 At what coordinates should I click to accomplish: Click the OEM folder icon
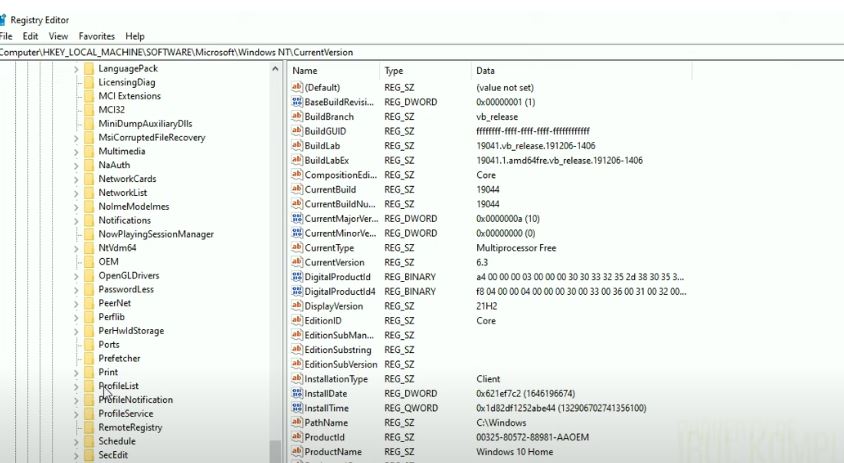(x=89, y=262)
